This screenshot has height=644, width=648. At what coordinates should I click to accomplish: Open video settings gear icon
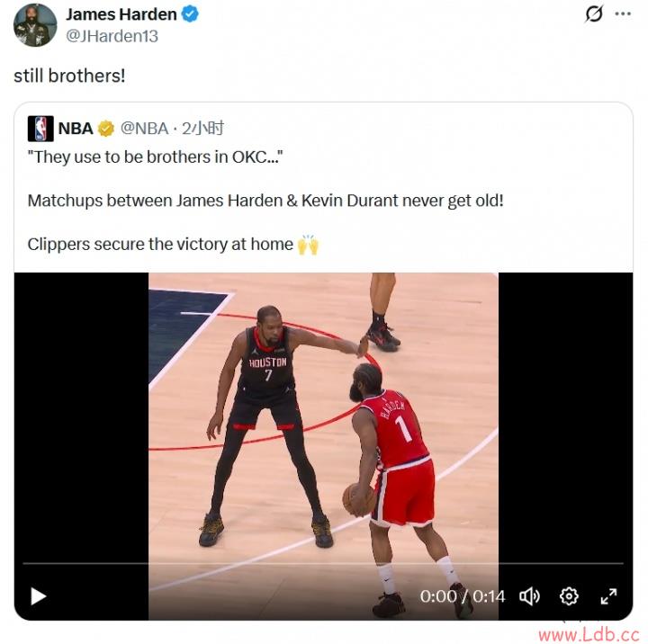pos(569,596)
